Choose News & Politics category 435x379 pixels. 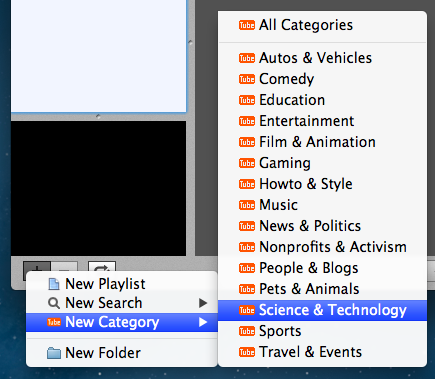(322, 226)
